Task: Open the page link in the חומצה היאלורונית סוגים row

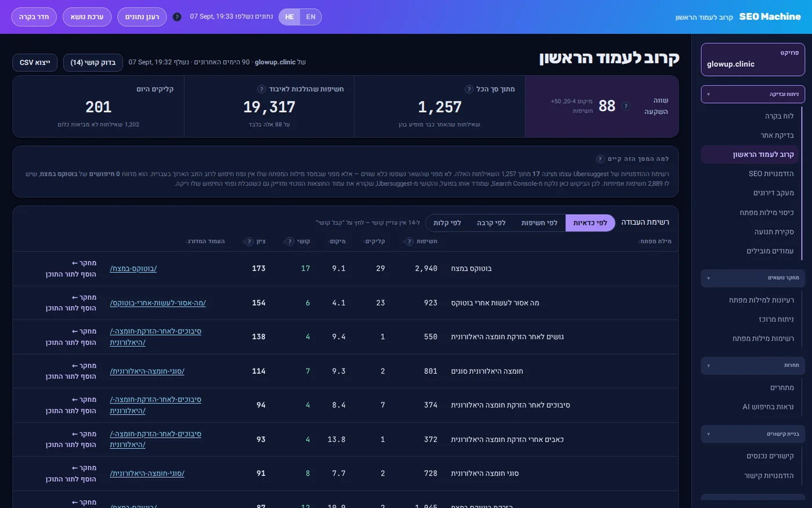Action: pyautogui.click(x=147, y=371)
